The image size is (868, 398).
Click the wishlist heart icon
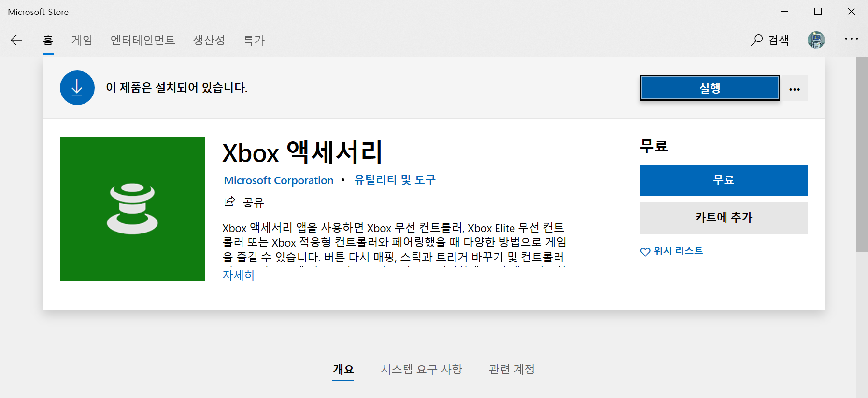pyautogui.click(x=645, y=251)
